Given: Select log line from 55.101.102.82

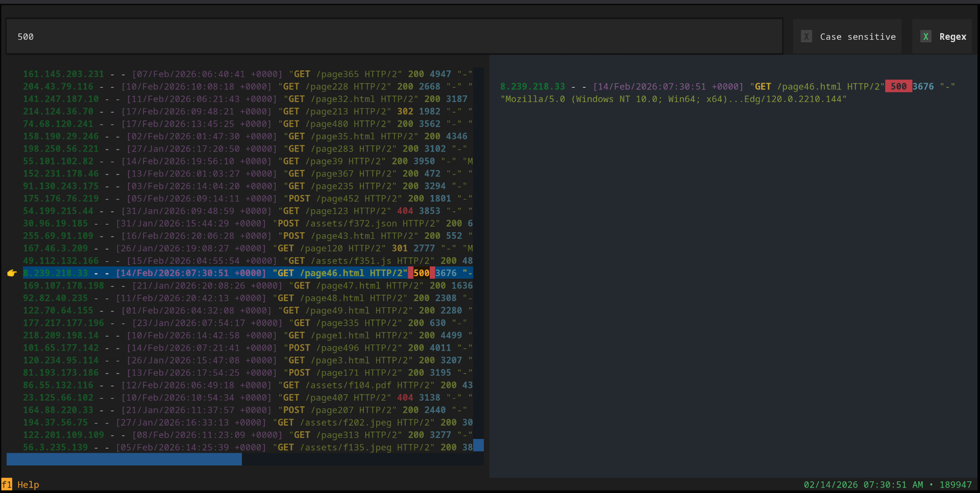Looking at the screenshot, I should coord(248,162).
